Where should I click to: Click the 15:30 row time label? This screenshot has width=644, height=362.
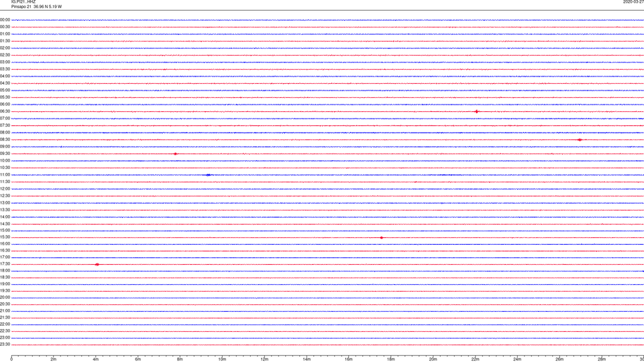click(x=5, y=237)
